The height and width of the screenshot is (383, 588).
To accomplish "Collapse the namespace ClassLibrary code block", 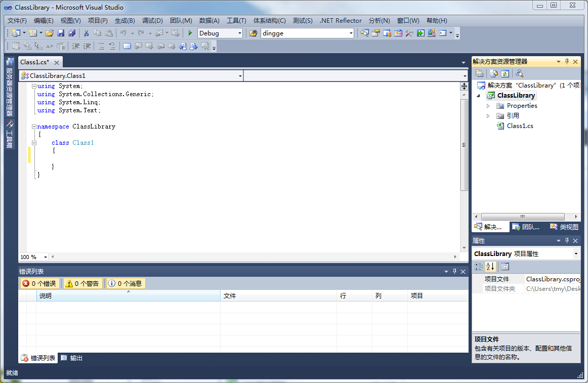I will point(34,127).
